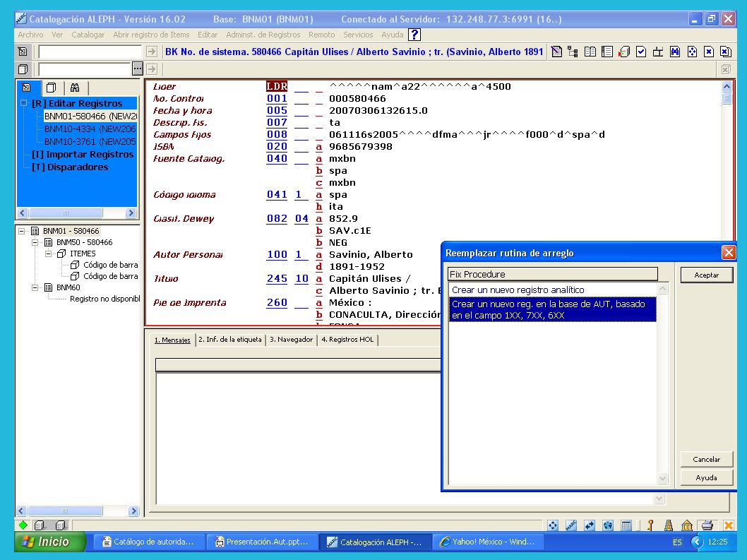Select [I] Importar Registros in the tree
The height and width of the screenshot is (560, 747).
[83, 154]
